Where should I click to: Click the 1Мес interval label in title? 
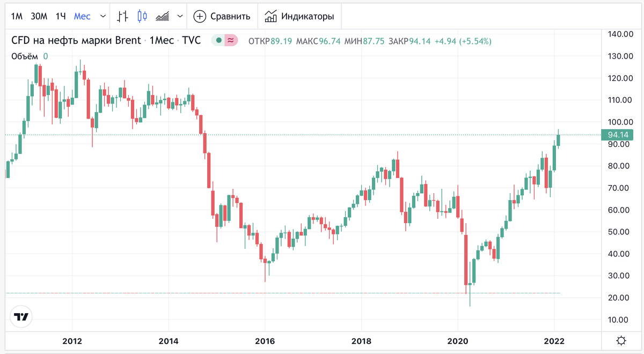tap(161, 40)
